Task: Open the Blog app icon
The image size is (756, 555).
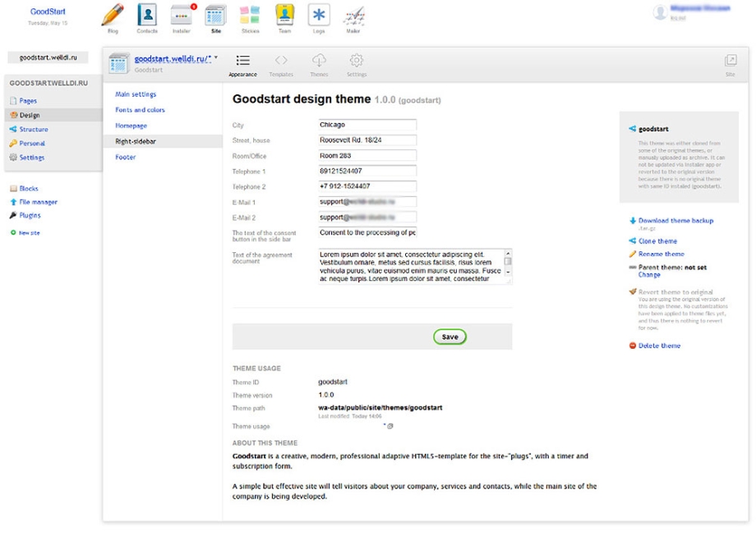Action: [x=113, y=16]
